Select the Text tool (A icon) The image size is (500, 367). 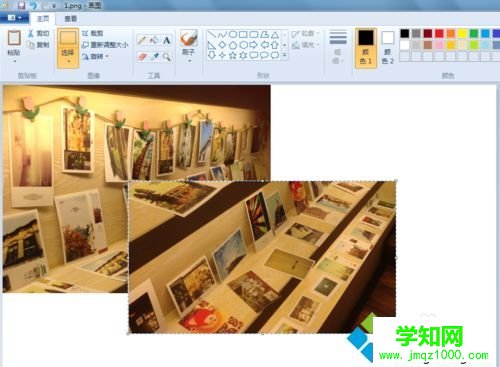[x=166, y=40]
